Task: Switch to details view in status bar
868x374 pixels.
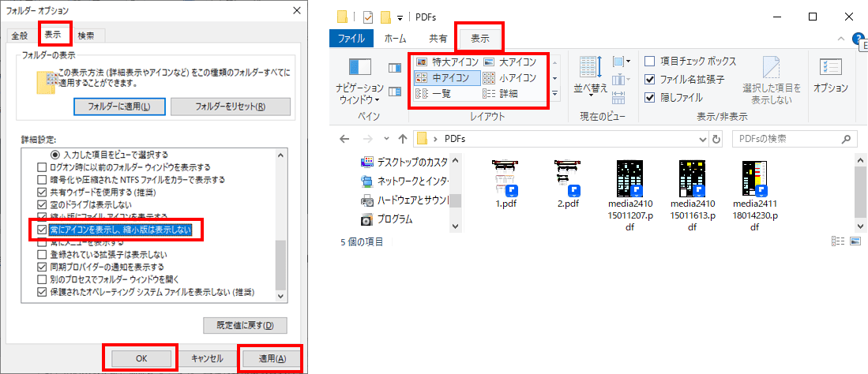Action: [837, 241]
